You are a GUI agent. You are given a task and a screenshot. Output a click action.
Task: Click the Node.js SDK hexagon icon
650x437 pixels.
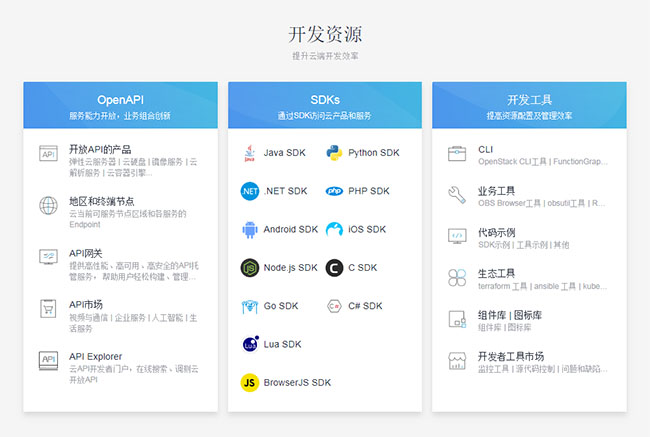click(249, 268)
